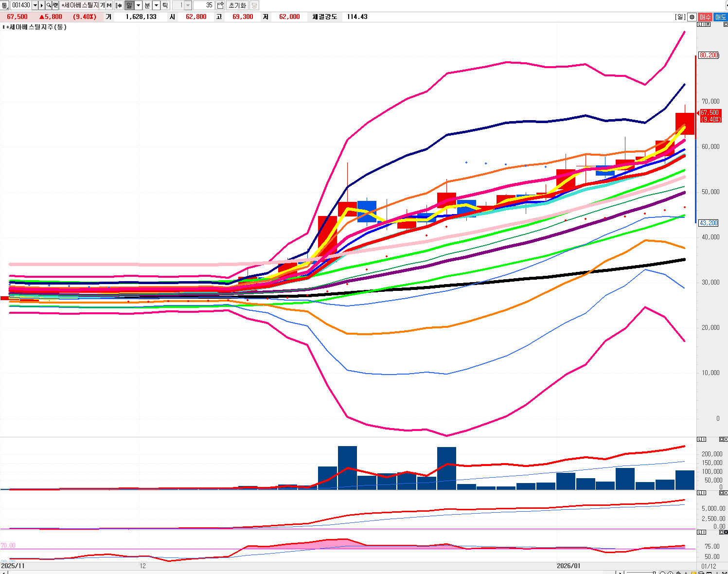Select the 일 daily chart tab

(x=129, y=5)
